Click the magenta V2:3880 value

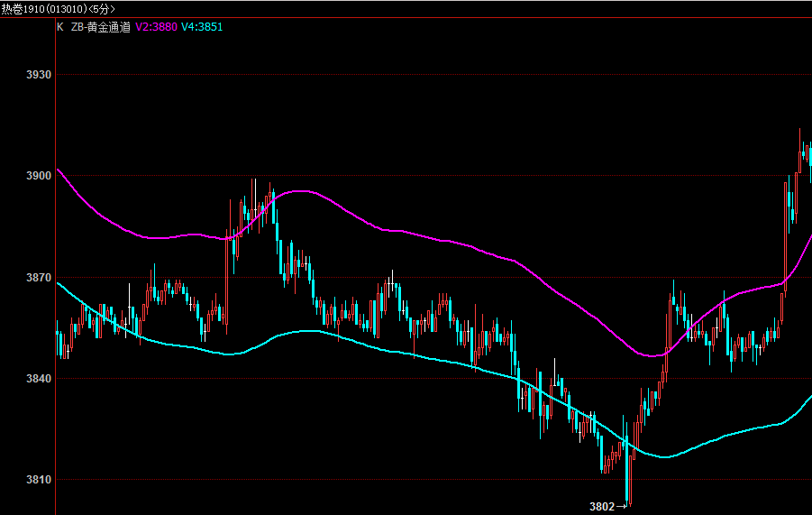coord(157,27)
